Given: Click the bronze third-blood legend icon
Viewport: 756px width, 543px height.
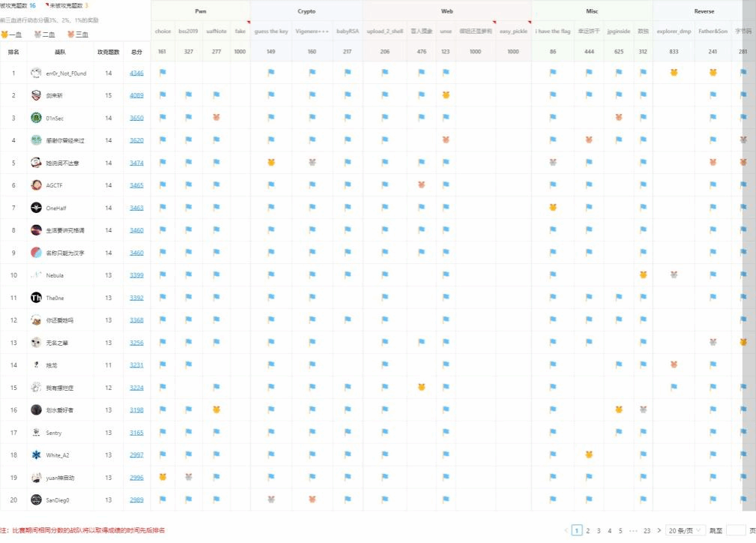Looking at the screenshot, I should point(71,34).
